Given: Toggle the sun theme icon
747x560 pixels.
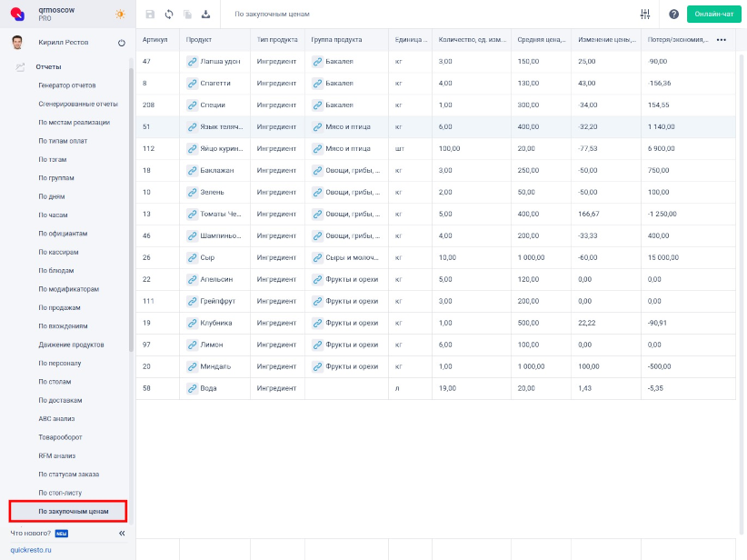Looking at the screenshot, I should point(121,15).
